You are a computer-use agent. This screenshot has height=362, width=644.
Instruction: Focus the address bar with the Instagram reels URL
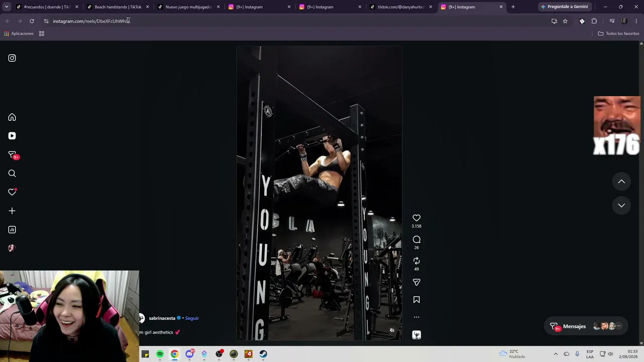(x=297, y=21)
